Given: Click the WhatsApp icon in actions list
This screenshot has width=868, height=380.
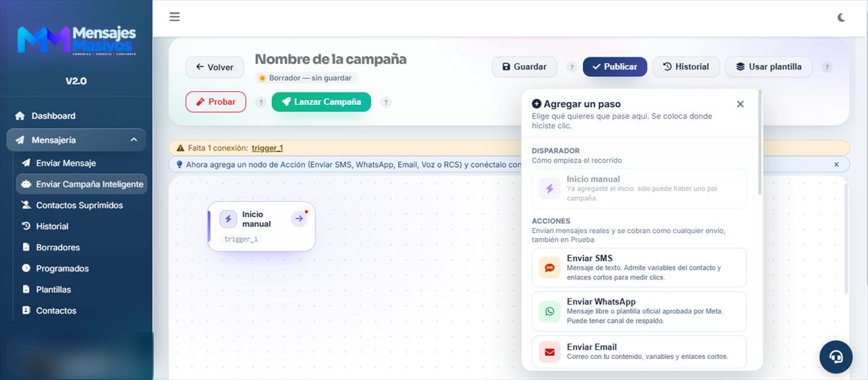Looking at the screenshot, I should (x=550, y=312).
